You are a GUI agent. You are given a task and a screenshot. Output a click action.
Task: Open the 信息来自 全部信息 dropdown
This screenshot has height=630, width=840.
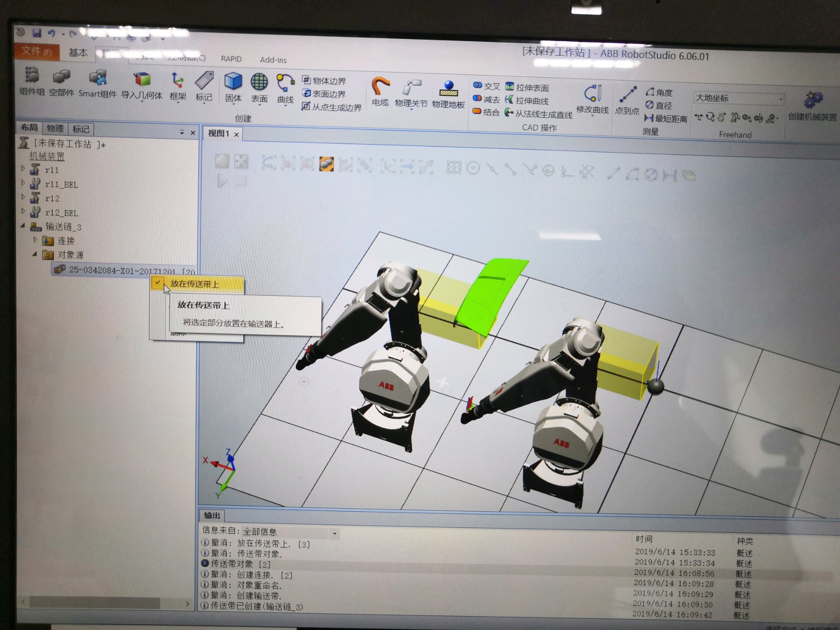334,533
